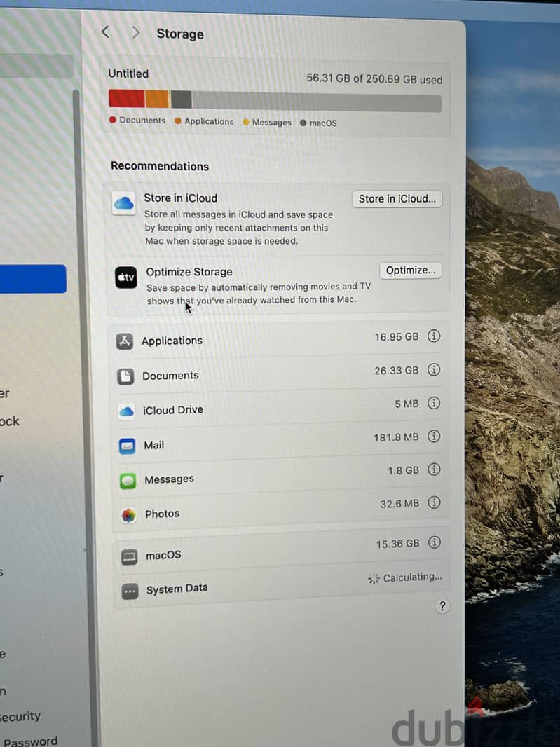
Task: Click the Messages bubble icon
Action: point(128,481)
